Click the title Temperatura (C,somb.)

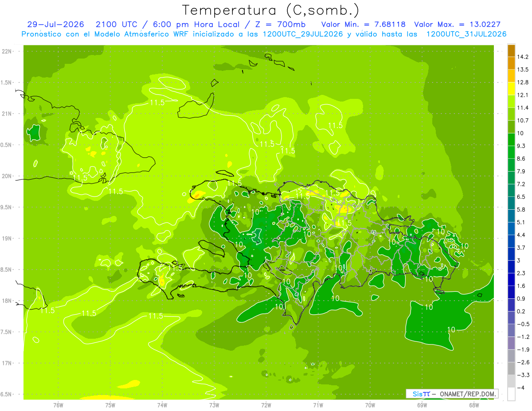(x=271, y=11)
